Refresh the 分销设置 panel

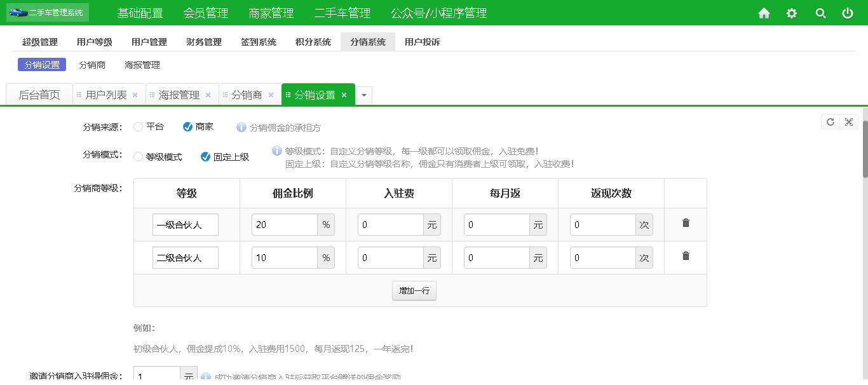point(830,122)
